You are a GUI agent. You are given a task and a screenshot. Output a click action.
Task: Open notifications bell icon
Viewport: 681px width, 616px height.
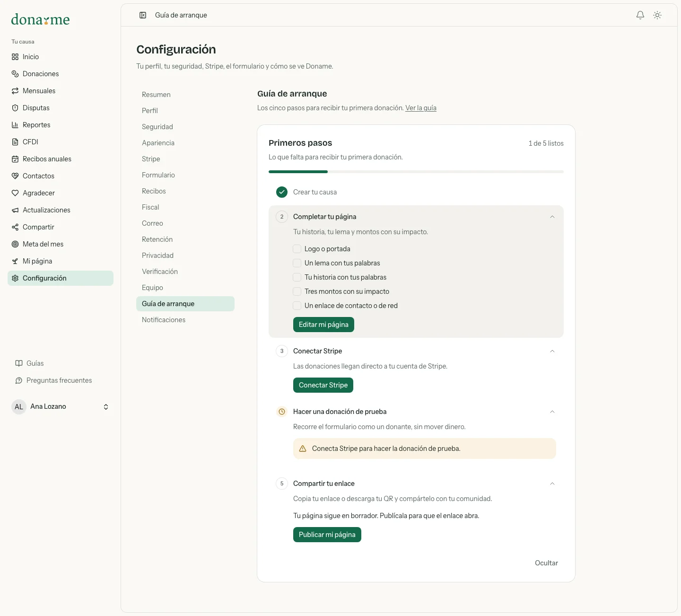640,15
